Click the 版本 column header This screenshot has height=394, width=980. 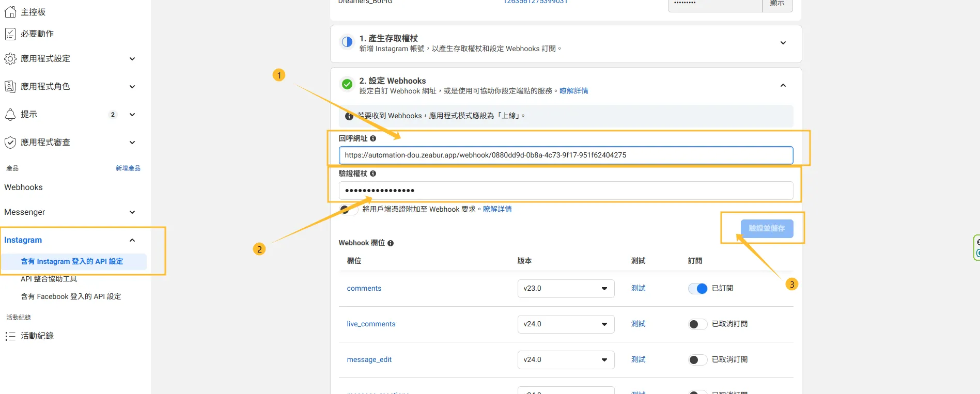(524, 261)
